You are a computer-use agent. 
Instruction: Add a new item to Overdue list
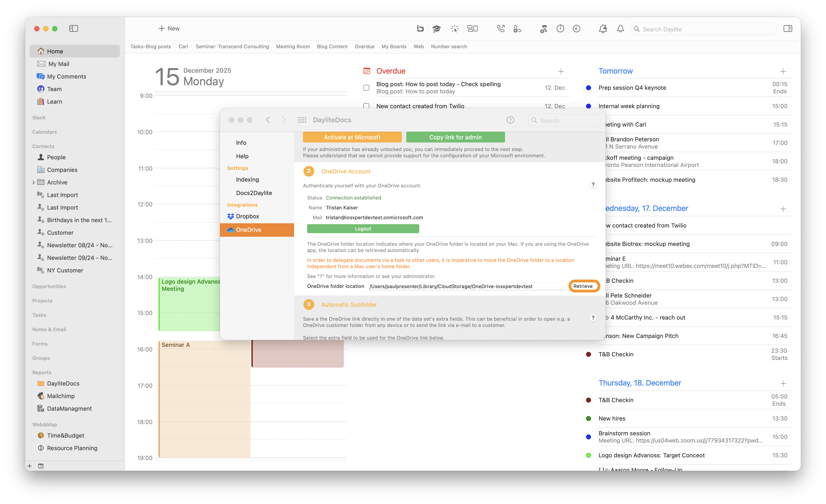(561, 71)
